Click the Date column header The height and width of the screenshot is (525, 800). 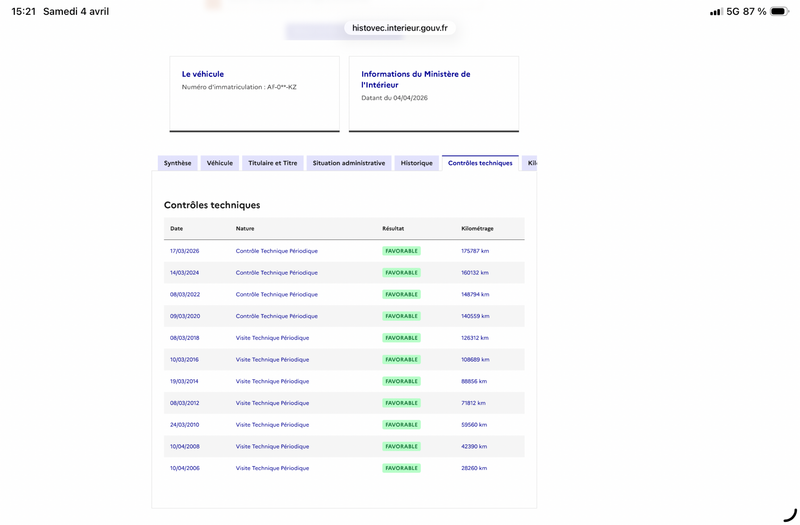tap(177, 229)
